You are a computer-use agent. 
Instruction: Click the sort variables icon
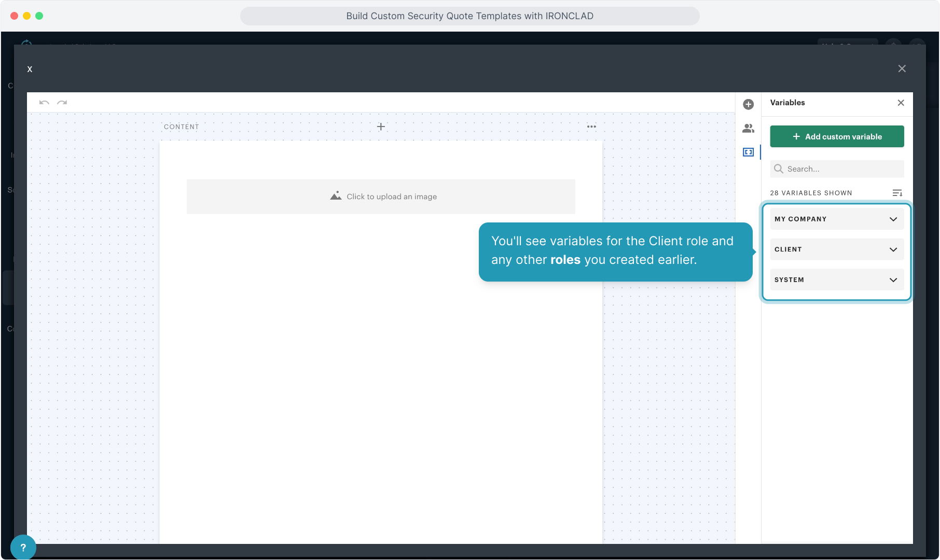(x=897, y=193)
